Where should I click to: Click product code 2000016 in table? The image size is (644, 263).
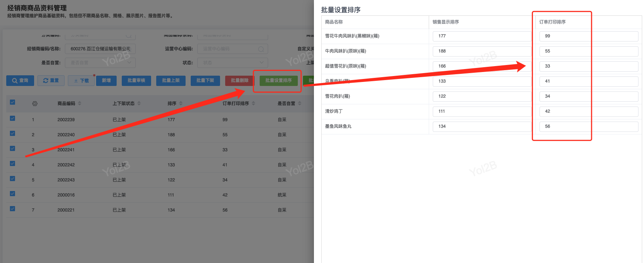[x=66, y=195]
